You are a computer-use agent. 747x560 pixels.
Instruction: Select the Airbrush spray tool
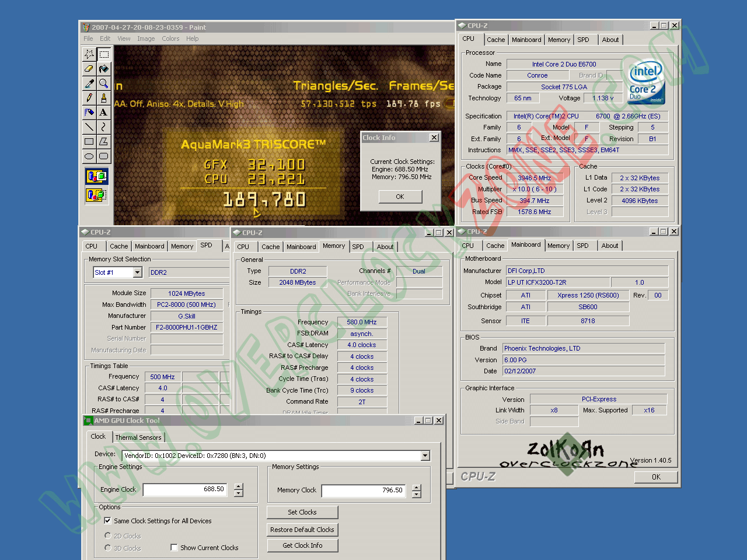[x=89, y=113]
